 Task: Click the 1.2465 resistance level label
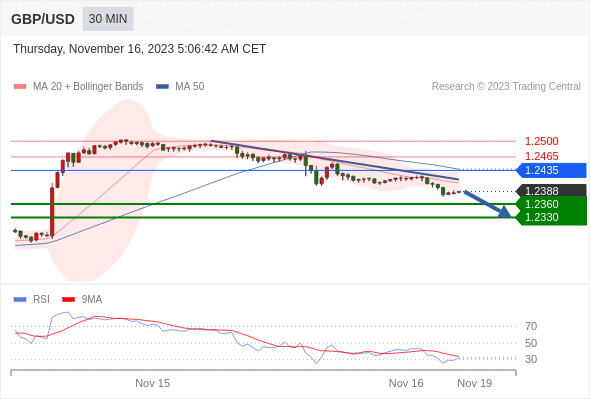click(x=542, y=156)
